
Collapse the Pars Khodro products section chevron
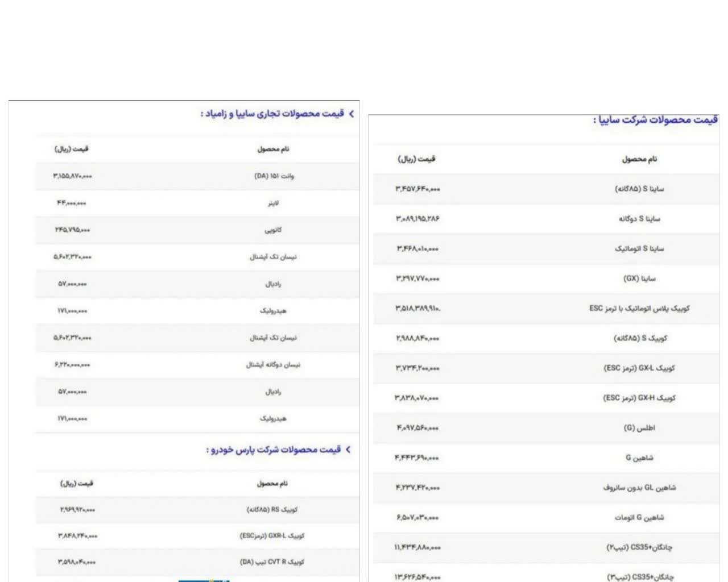348,450
